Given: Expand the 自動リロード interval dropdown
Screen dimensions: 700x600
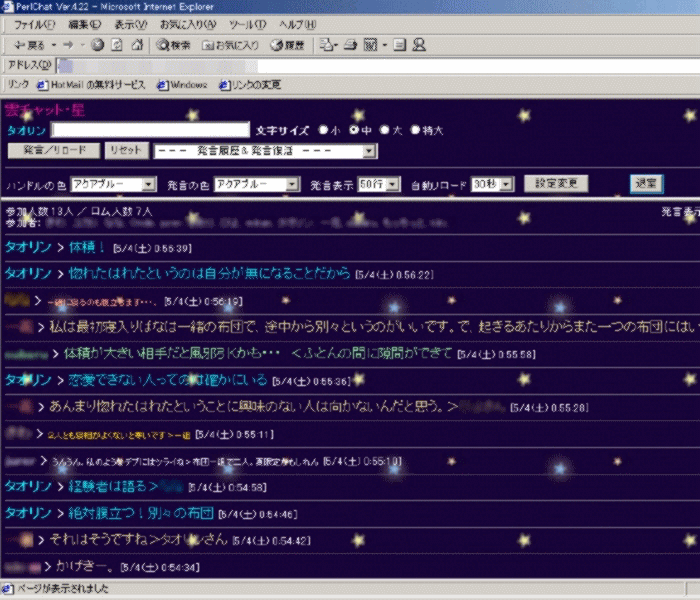Looking at the screenshot, I should point(492,185).
